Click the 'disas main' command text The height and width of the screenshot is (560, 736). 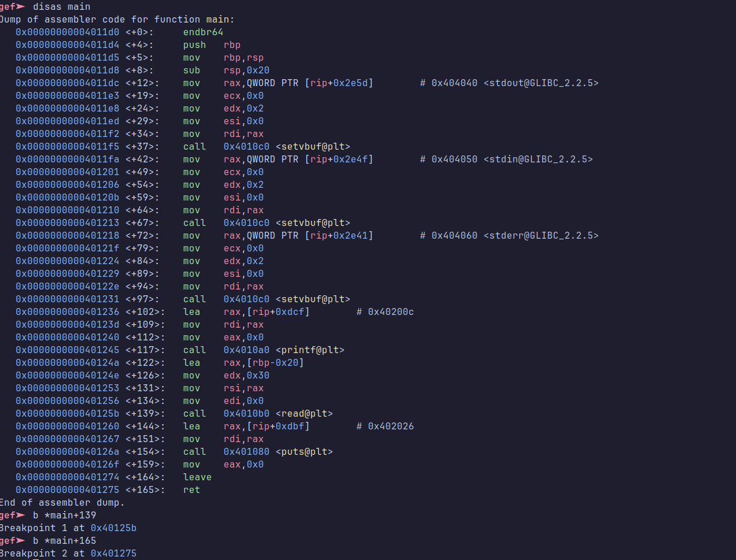(x=62, y=6)
